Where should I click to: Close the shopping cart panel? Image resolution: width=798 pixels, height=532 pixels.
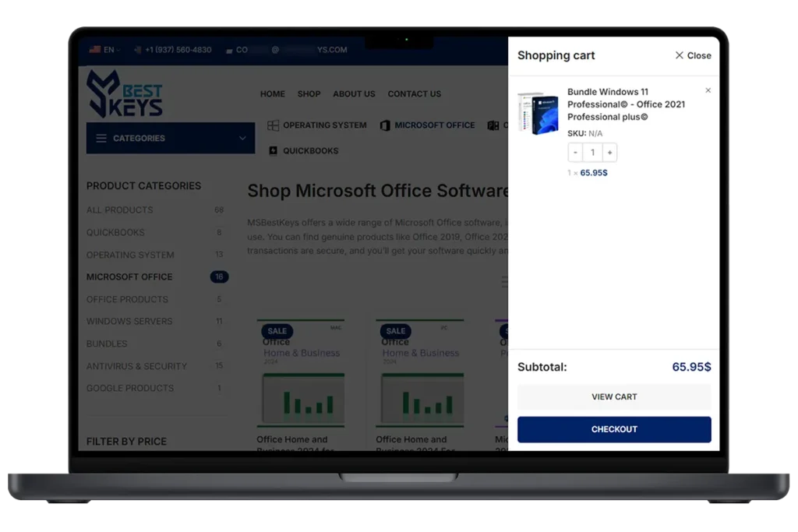click(x=692, y=55)
